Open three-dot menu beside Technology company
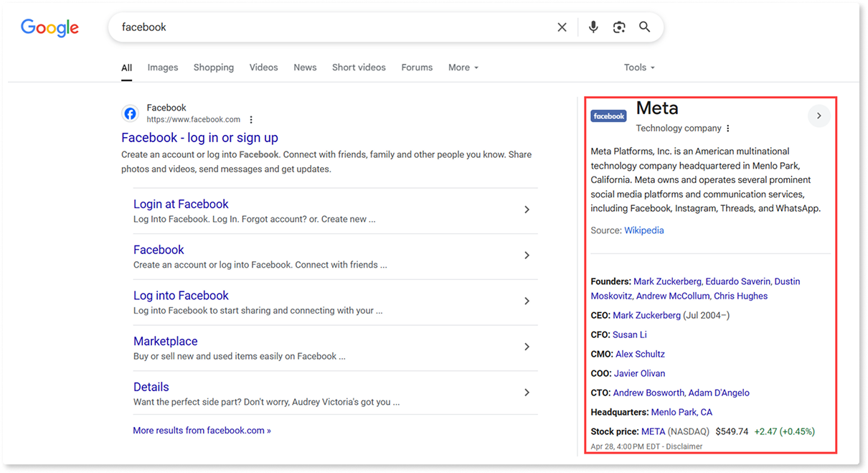The height and width of the screenshot is (473, 868). click(728, 128)
